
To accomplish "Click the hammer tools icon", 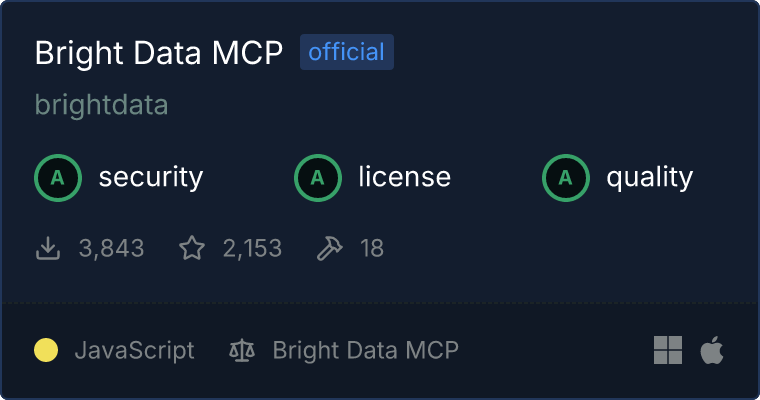I will point(329,248).
